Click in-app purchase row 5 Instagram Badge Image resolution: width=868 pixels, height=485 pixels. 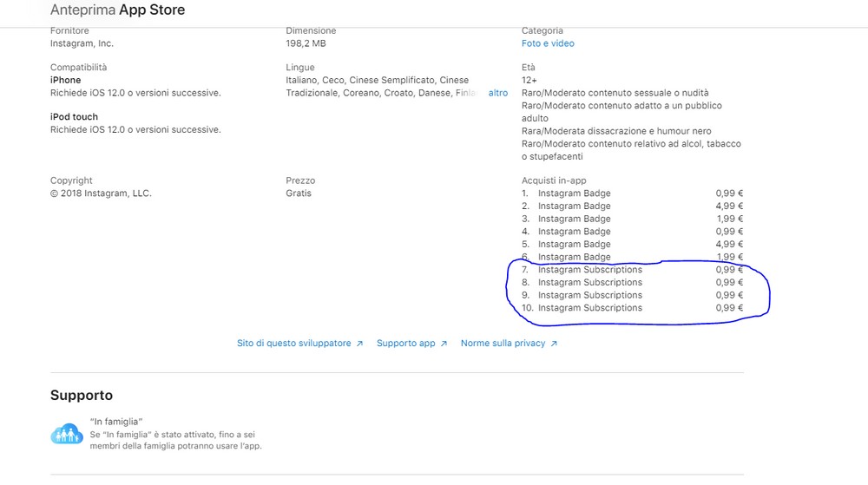[x=632, y=244]
